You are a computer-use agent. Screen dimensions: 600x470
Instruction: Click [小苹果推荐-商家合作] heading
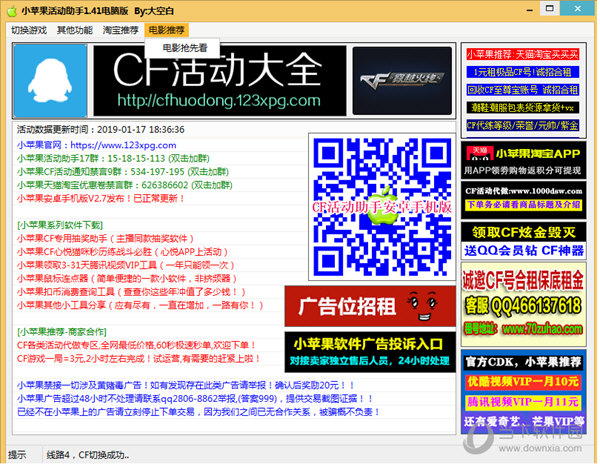62,332
